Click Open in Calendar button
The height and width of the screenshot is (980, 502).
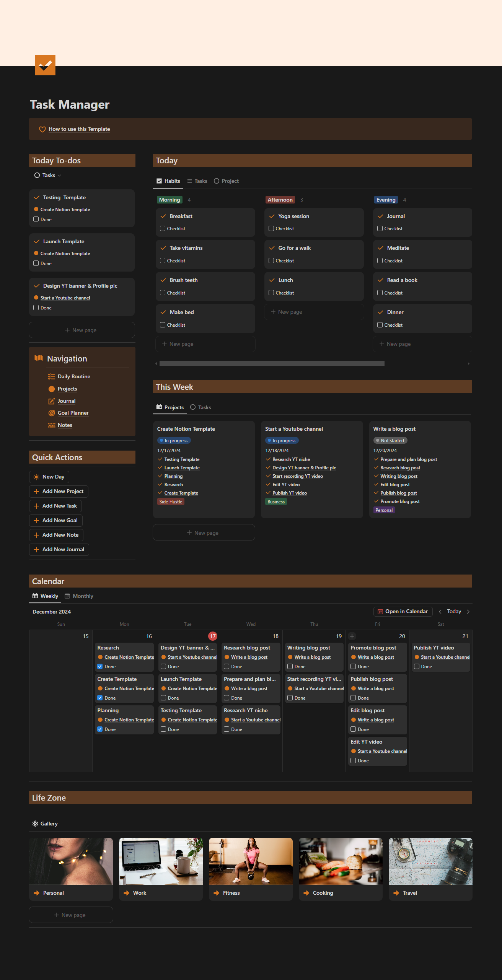point(403,612)
